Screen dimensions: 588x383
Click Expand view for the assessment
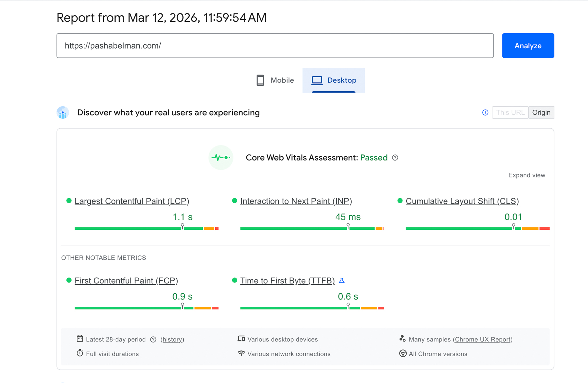tap(527, 175)
